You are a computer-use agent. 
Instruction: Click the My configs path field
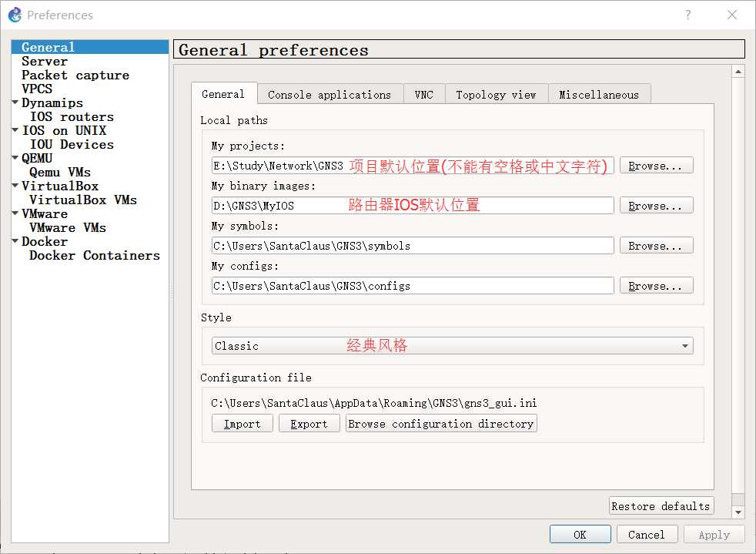413,286
